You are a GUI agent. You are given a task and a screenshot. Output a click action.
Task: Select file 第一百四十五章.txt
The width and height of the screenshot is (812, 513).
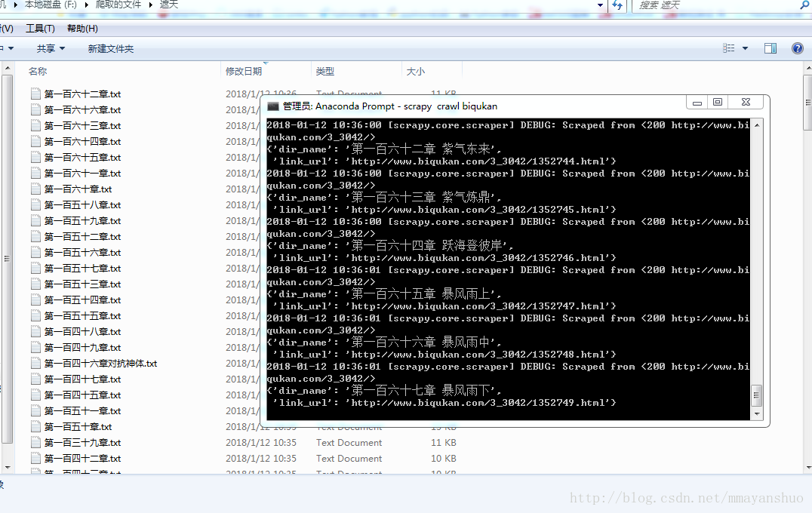[82, 395]
